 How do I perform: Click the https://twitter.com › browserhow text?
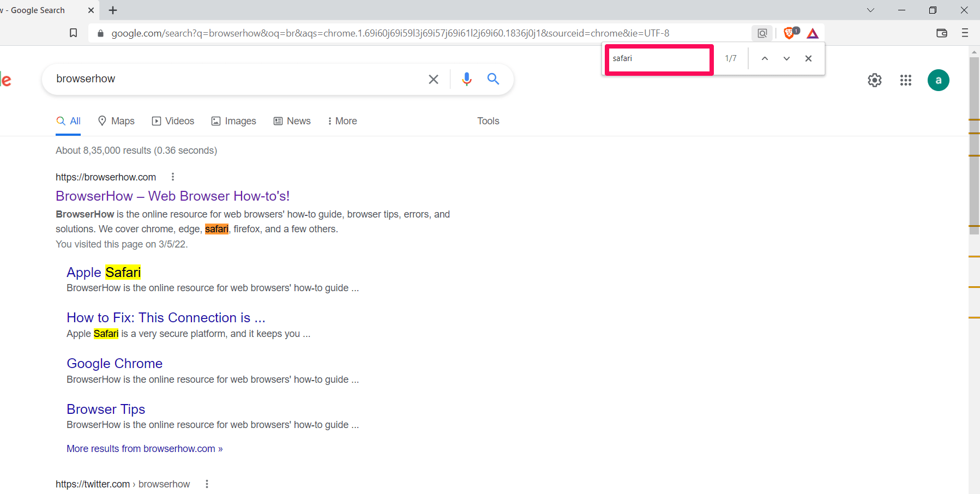tap(123, 484)
